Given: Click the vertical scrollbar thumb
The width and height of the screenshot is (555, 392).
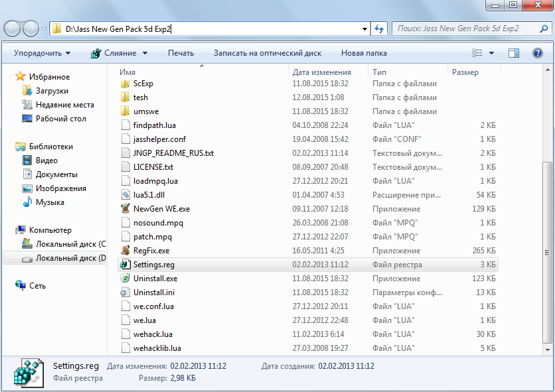Looking at the screenshot, I should point(547,252).
